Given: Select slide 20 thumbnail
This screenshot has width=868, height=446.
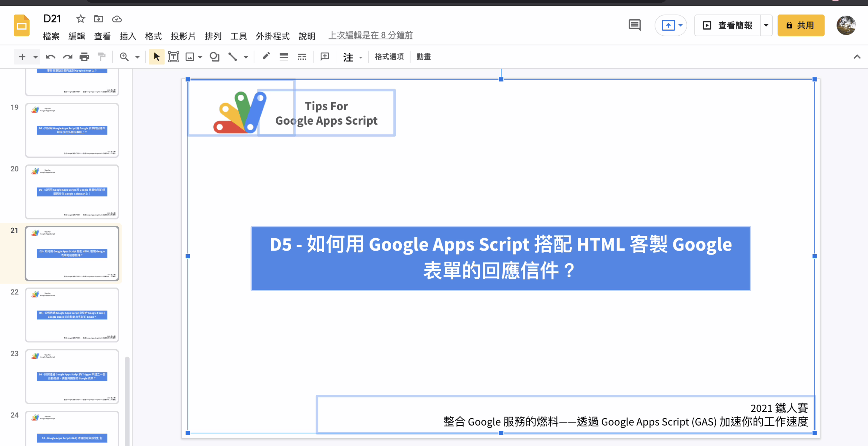Looking at the screenshot, I should coord(72,192).
